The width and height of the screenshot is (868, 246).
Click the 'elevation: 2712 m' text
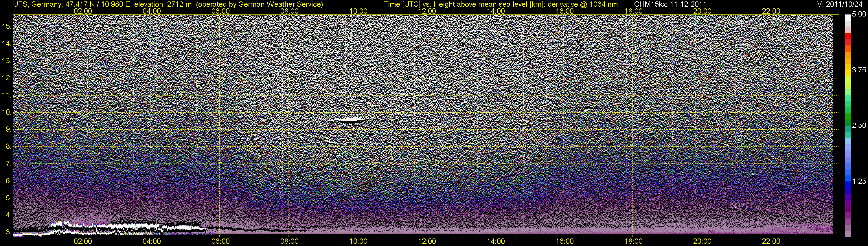tap(163, 4)
